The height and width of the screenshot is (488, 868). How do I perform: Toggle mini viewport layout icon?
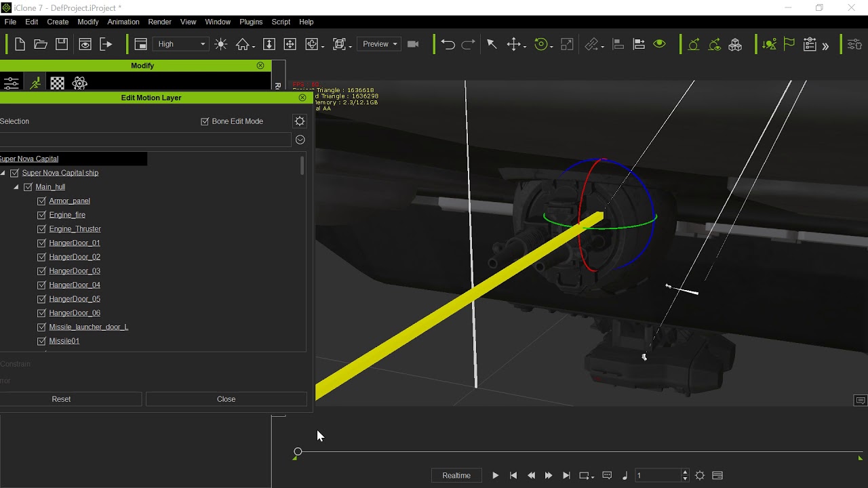140,44
